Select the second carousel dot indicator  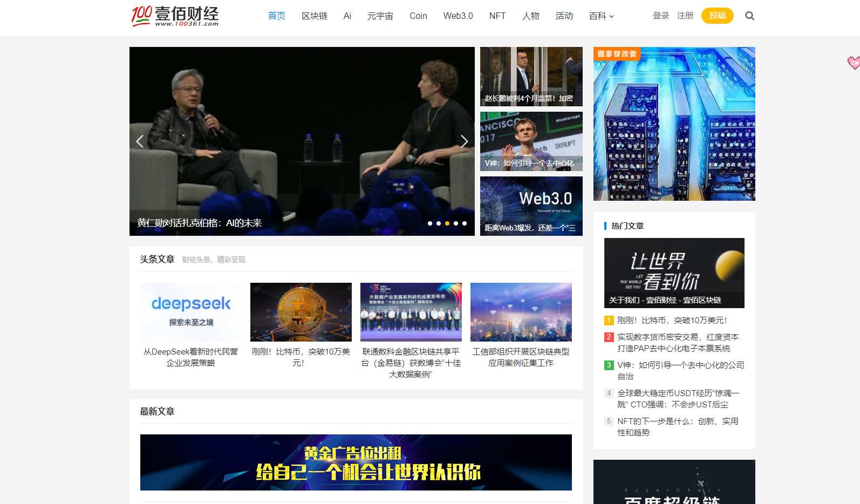tap(439, 223)
